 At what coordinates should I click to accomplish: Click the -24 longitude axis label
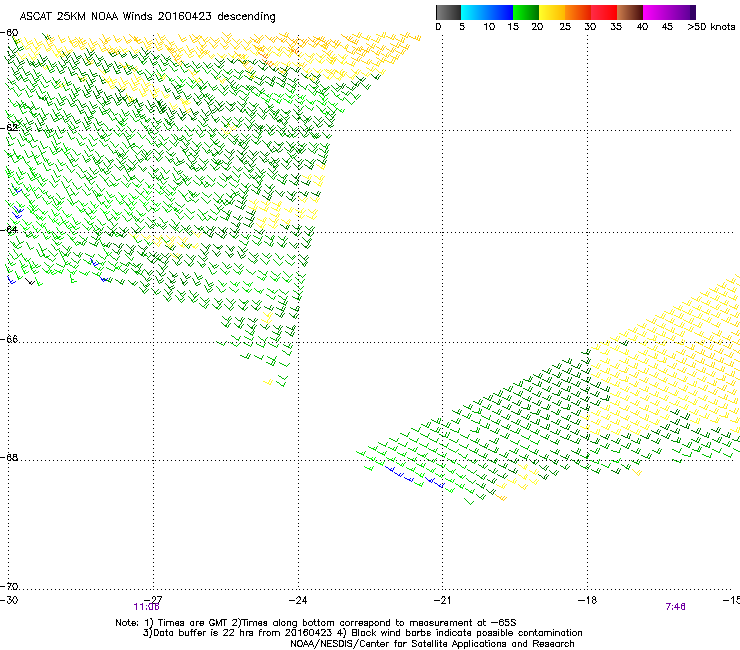click(298, 600)
